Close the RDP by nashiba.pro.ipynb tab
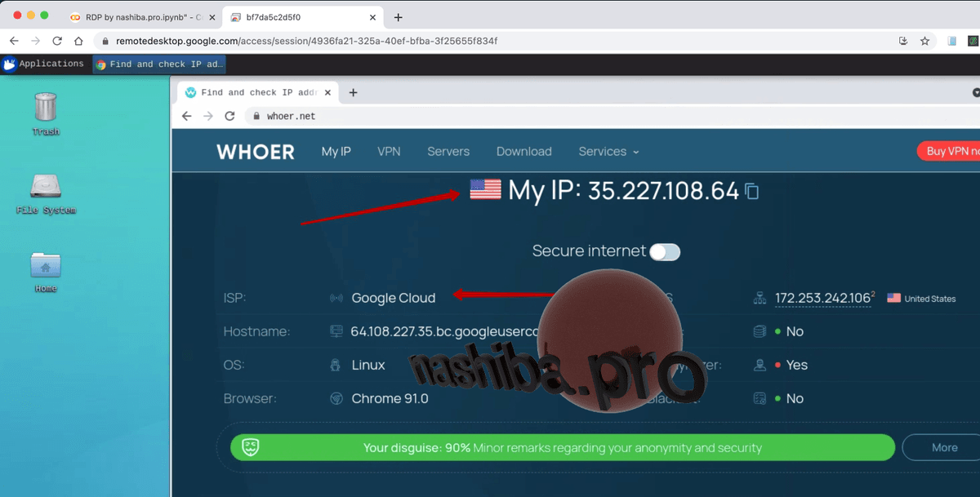The height and width of the screenshot is (497, 980). [212, 17]
